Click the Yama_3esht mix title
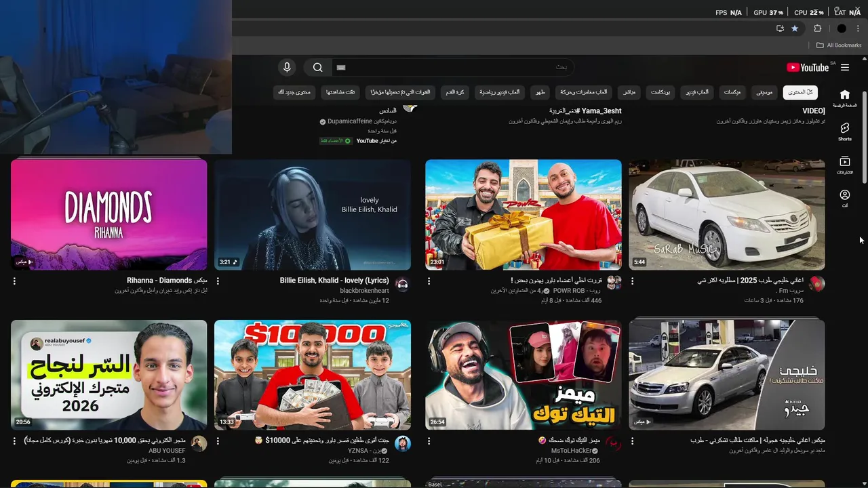This screenshot has height=488, width=868. click(585, 110)
